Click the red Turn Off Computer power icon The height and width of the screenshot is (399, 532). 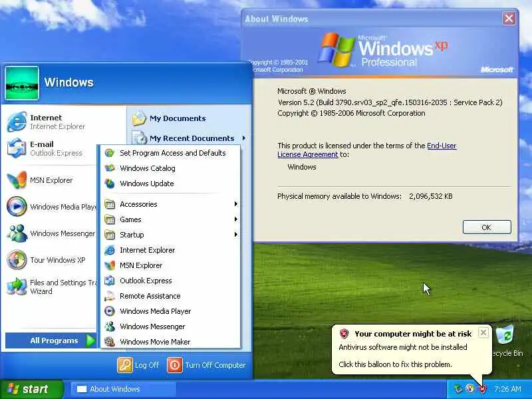pyautogui.click(x=175, y=365)
